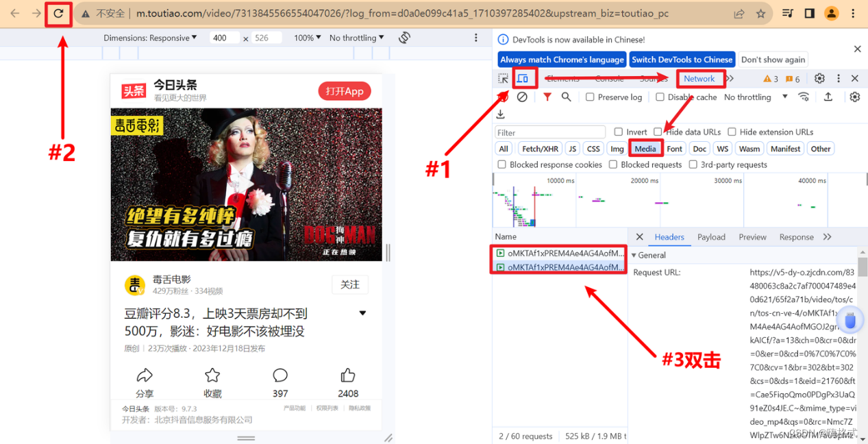
Task: Open the Dimensions Responsive dropdown
Action: (x=150, y=38)
